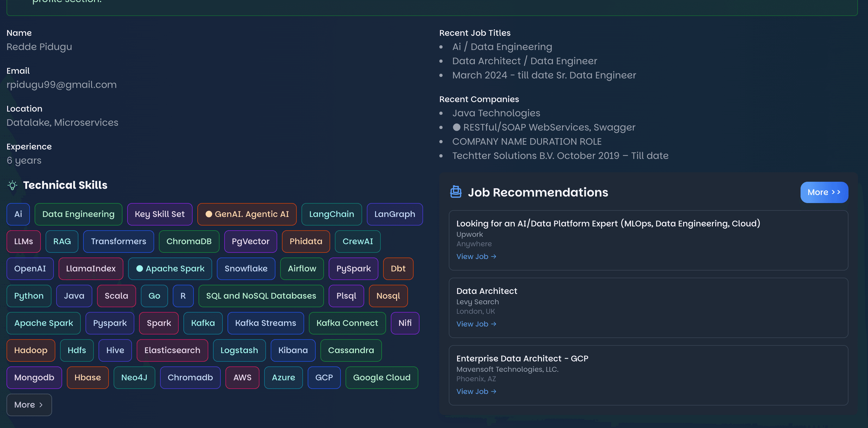Select the Kafka Streams skill tag
Screen dimensions: 868x428
(x=266, y=323)
